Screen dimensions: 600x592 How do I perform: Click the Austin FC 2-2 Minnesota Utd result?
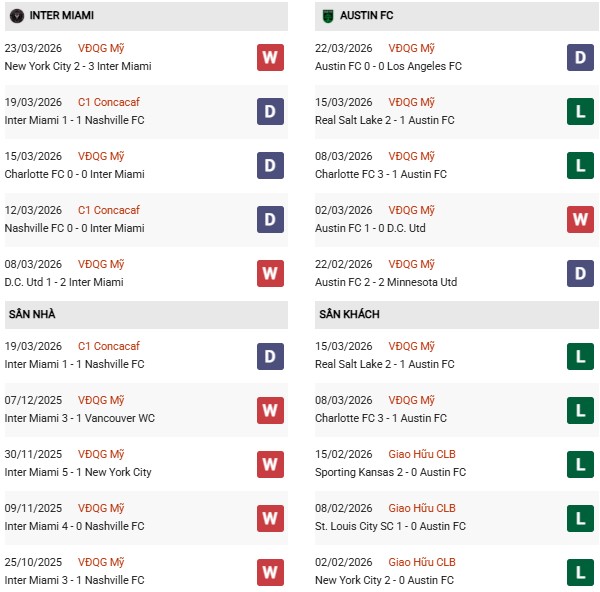click(385, 282)
